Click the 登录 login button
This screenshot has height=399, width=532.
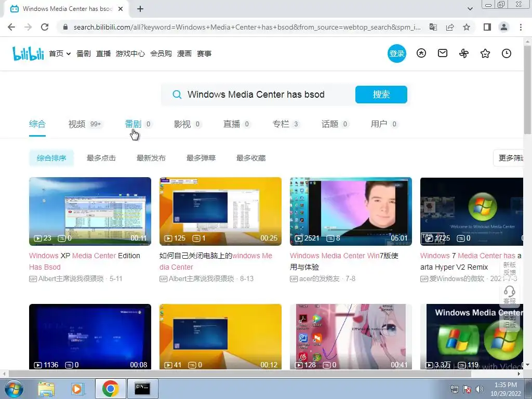pyautogui.click(x=396, y=54)
